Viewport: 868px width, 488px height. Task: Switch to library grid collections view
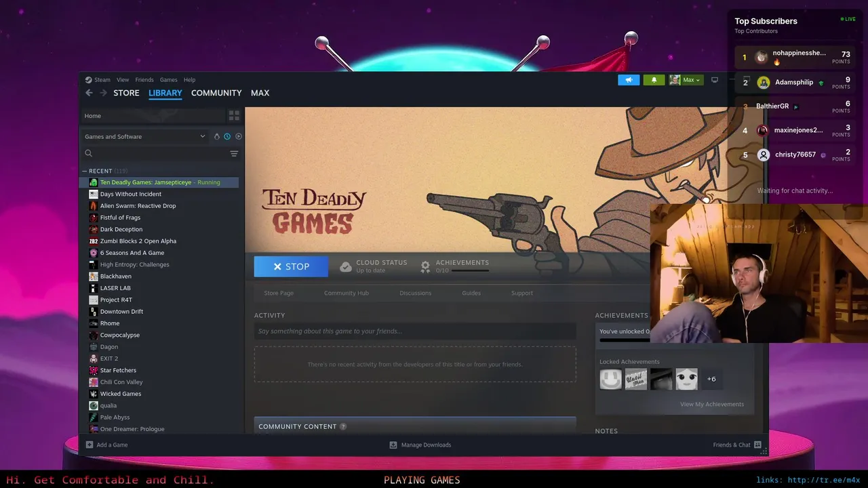(234, 116)
